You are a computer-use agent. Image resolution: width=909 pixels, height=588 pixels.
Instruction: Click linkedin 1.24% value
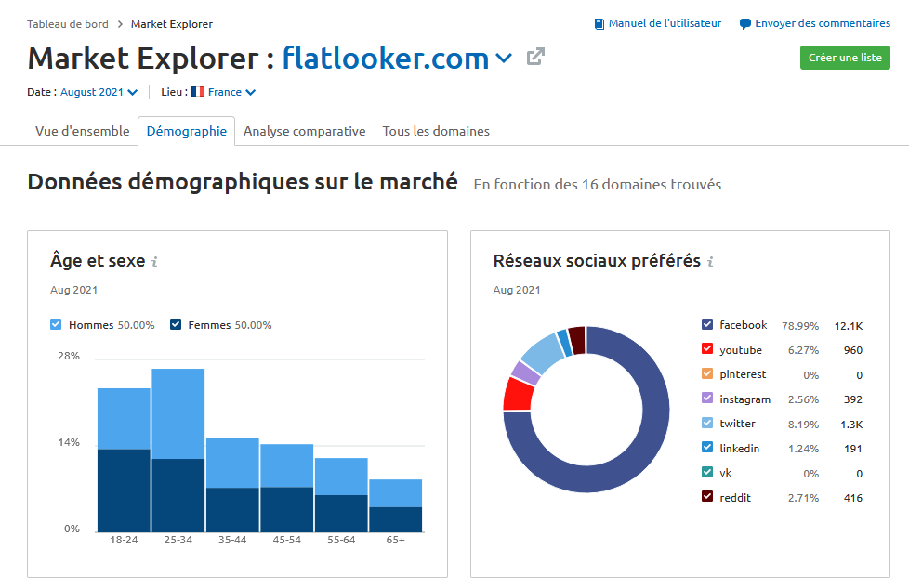pyautogui.click(x=803, y=449)
